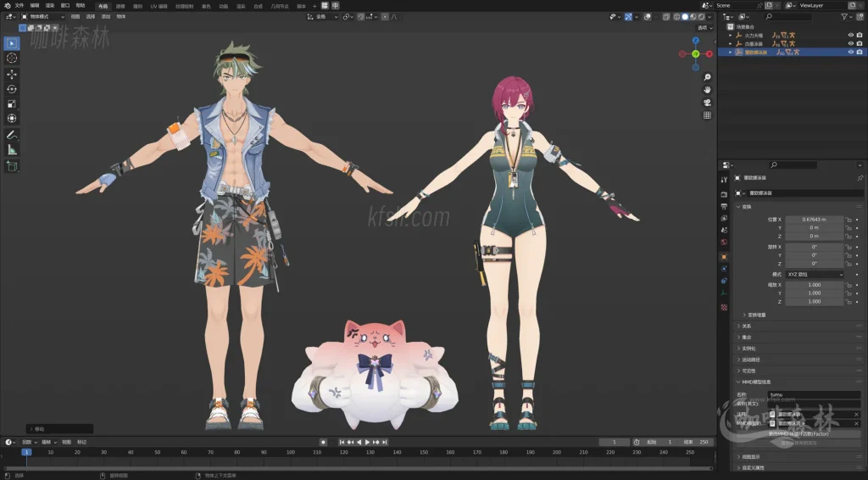
Task: Hide the first collection with eye icon
Action: click(851, 35)
